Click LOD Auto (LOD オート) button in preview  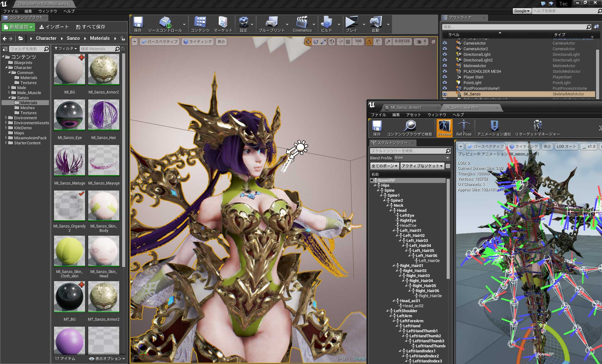(566, 147)
